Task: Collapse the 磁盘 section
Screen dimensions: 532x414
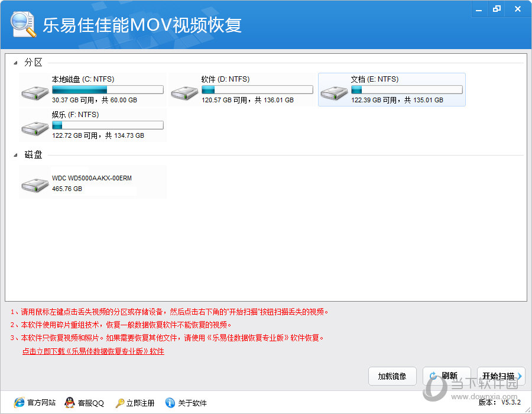Action: (x=15, y=155)
